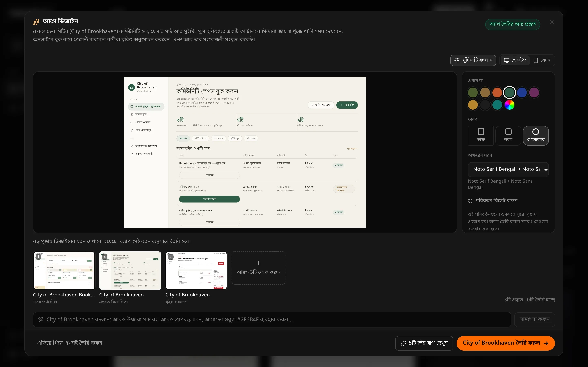Click the design change prompt input field
The height and width of the screenshot is (367, 588).
click(272, 319)
